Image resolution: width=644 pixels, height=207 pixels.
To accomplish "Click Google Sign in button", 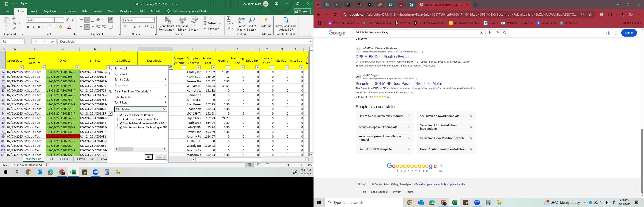I will click(x=629, y=33).
